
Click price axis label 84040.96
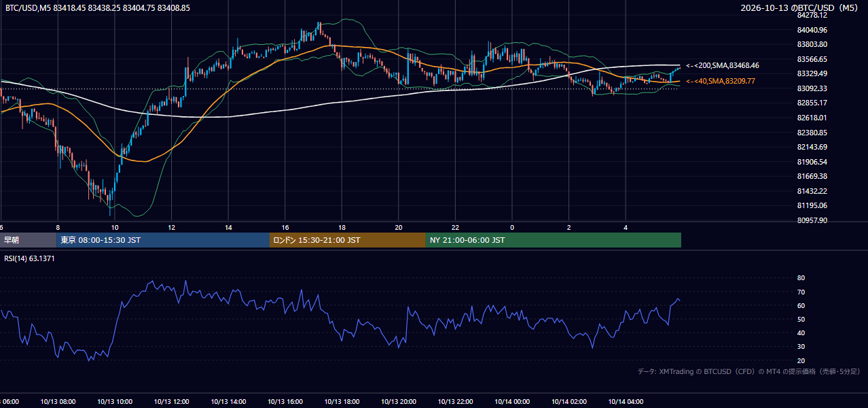[x=812, y=30]
